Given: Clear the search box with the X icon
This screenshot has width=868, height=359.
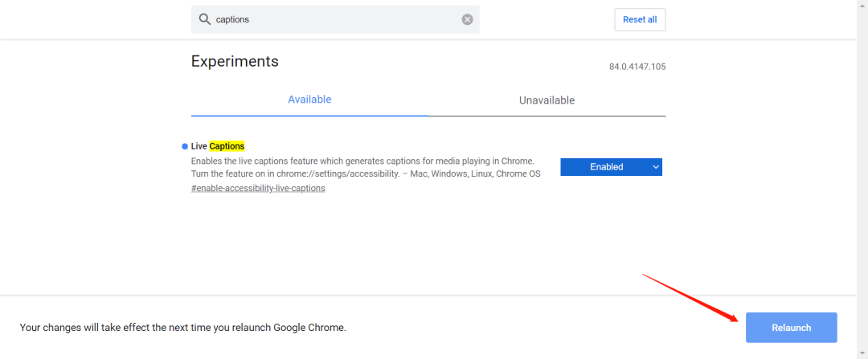Looking at the screenshot, I should pos(467,19).
